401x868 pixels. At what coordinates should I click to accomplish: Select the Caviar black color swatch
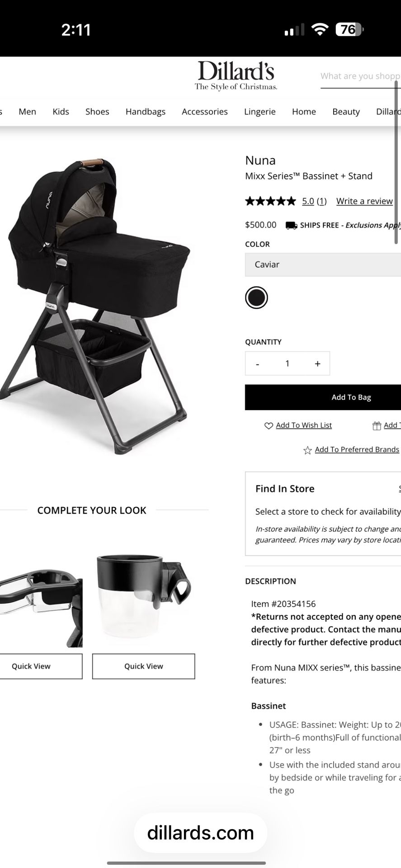[x=256, y=297]
